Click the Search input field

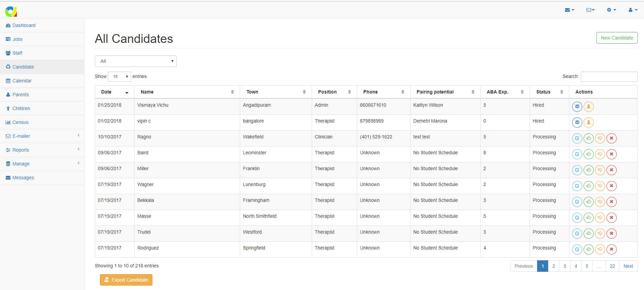tap(609, 77)
